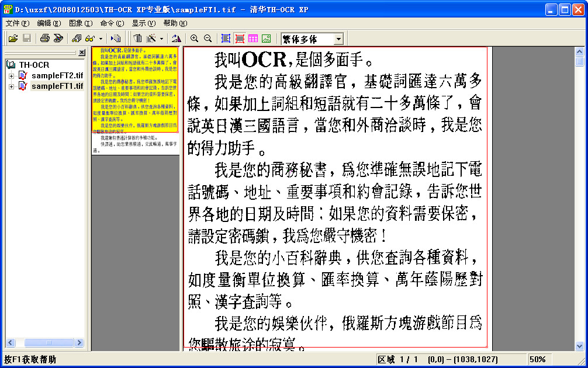The height and width of the screenshot is (368, 588).
Task: Open the arrow beside the glasses icon
Action: pyautogui.click(x=101, y=39)
